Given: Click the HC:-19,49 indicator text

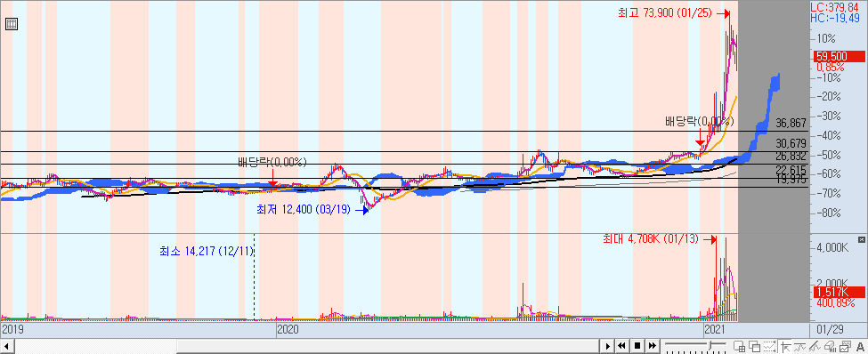Looking at the screenshot, I should click(836, 19).
